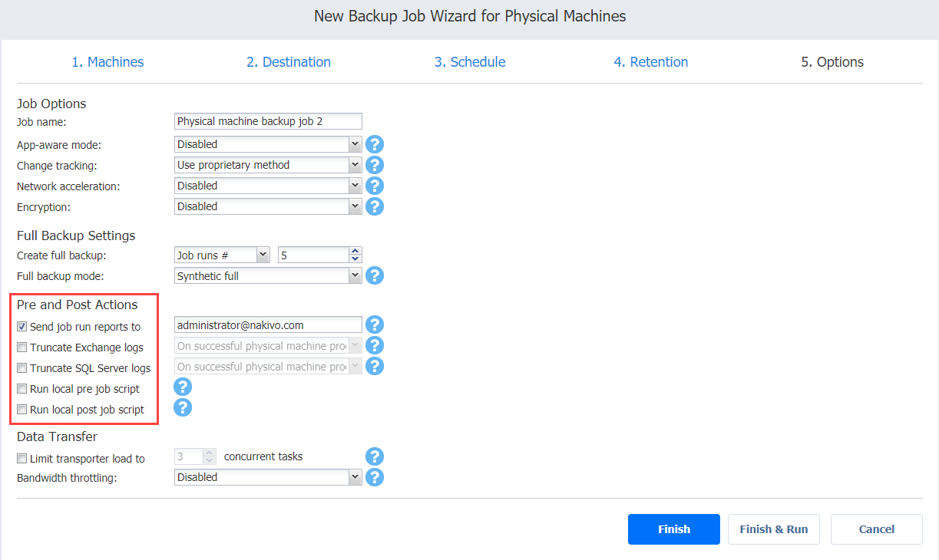The width and height of the screenshot is (939, 560).
Task: Uncheck Send job run reports to
Action: [x=22, y=327]
